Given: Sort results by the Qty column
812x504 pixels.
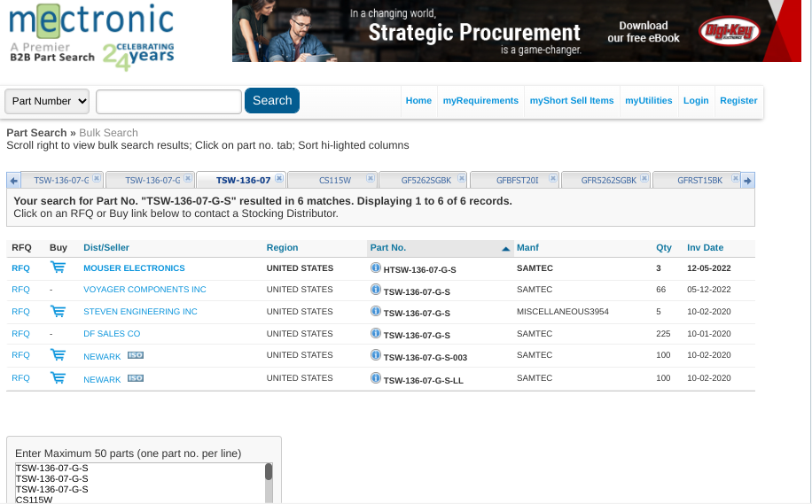Looking at the screenshot, I should [x=663, y=248].
